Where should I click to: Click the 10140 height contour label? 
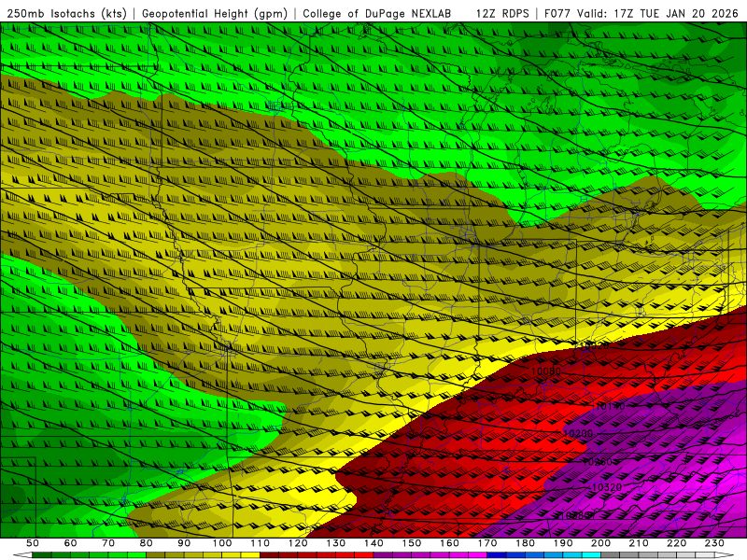[x=610, y=406]
